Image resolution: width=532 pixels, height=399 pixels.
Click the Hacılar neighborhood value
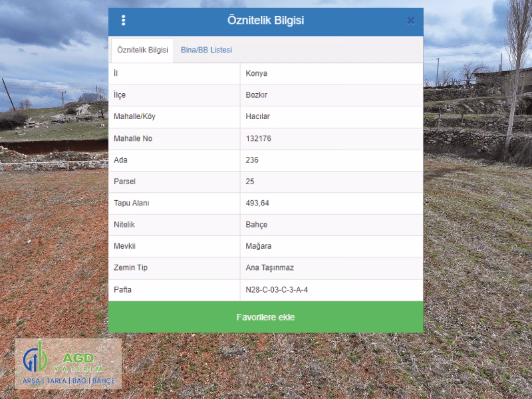tap(257, 116)
